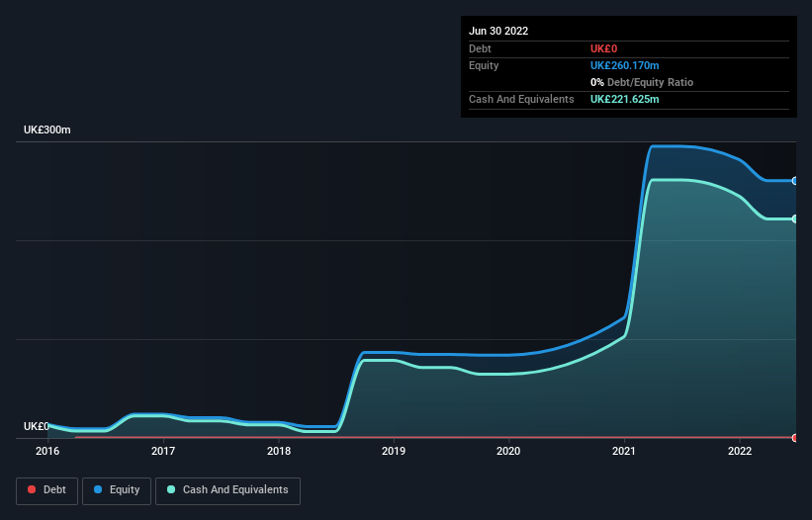Click the Cash And Equivalents tooltip label
The height and width of the screenshot is (520, 812).
click(x=521, y=99)
